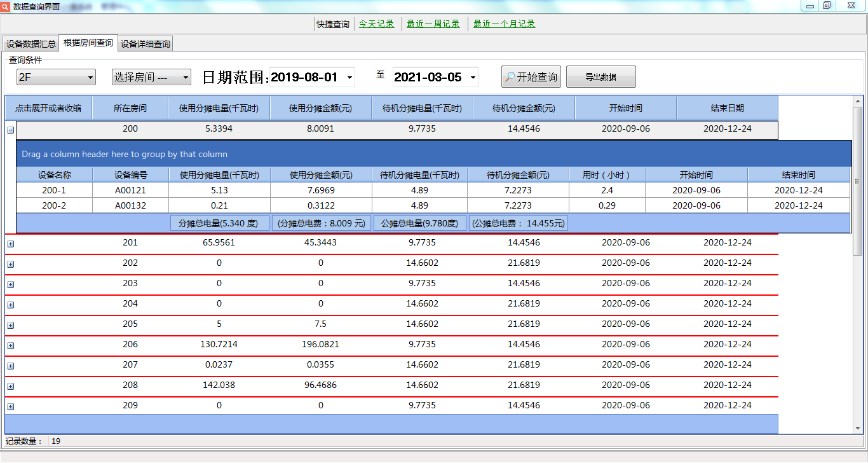Sort by main 使用分摊电量(千瓦时) header
The width and height of the screenshot is (868, 463).
pyautogui.click(x=219, y=108)
